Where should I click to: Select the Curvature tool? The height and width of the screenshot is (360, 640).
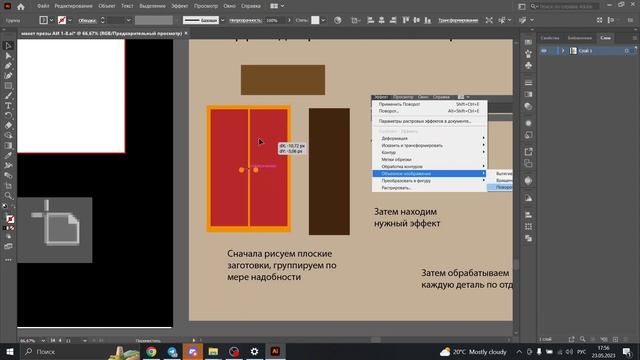tap(8, 76)
